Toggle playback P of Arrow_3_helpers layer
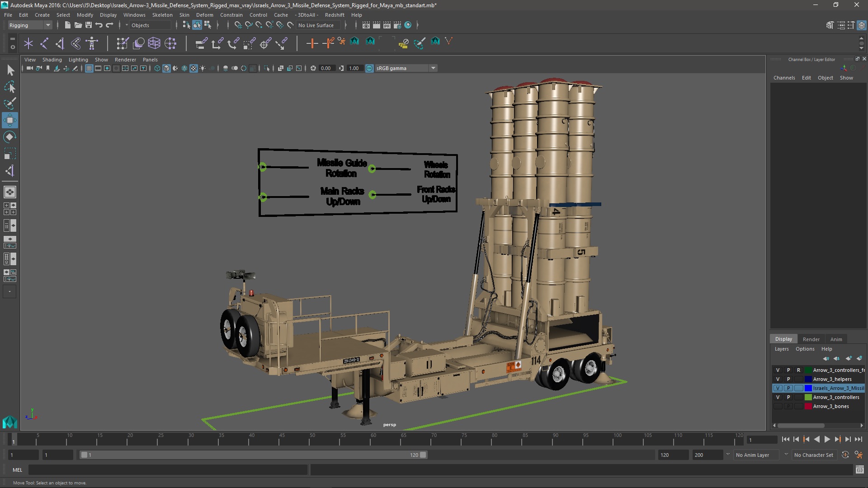 [788, 379]
